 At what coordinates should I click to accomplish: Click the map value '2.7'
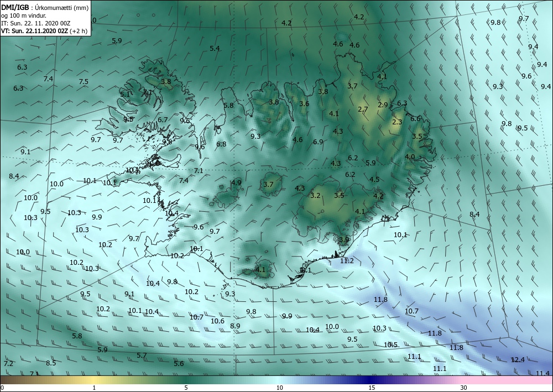point(363,109)
